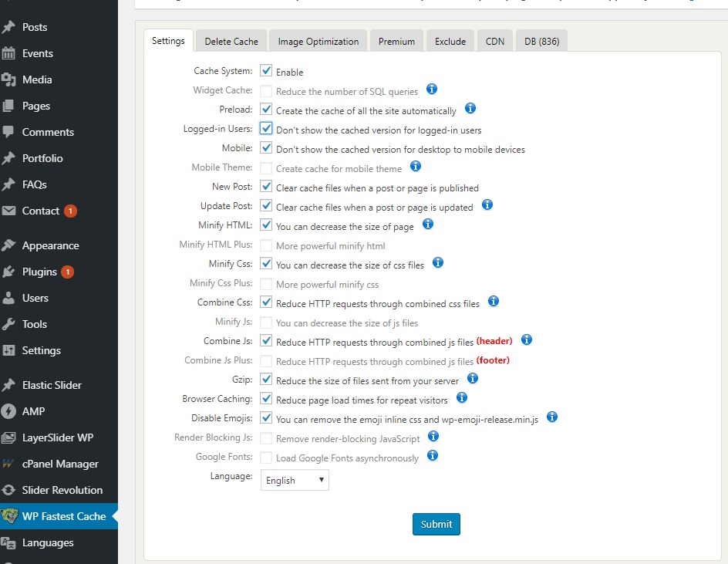
Task: Toggle the Preload checkbox
Action: pyautogui.click(x=266, y=110)
